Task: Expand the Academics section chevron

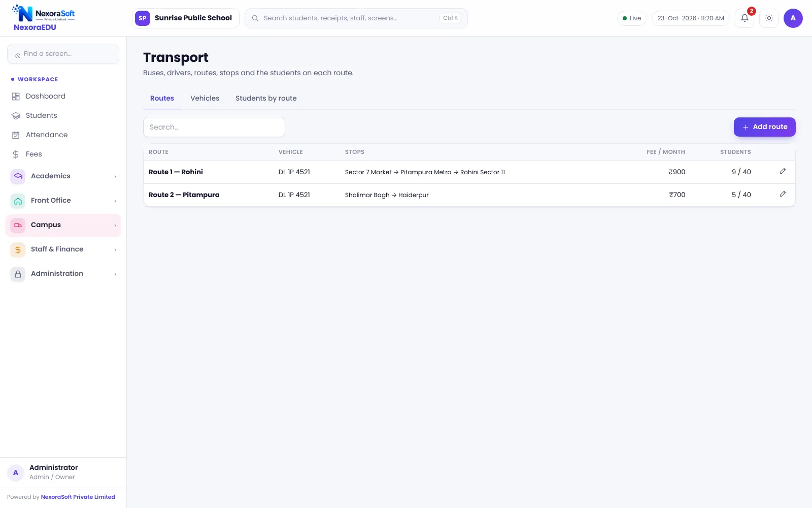Action: coord(115,177)
